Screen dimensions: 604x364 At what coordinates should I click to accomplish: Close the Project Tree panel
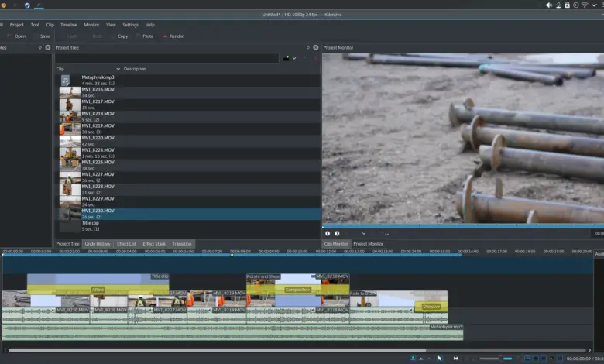315,47
